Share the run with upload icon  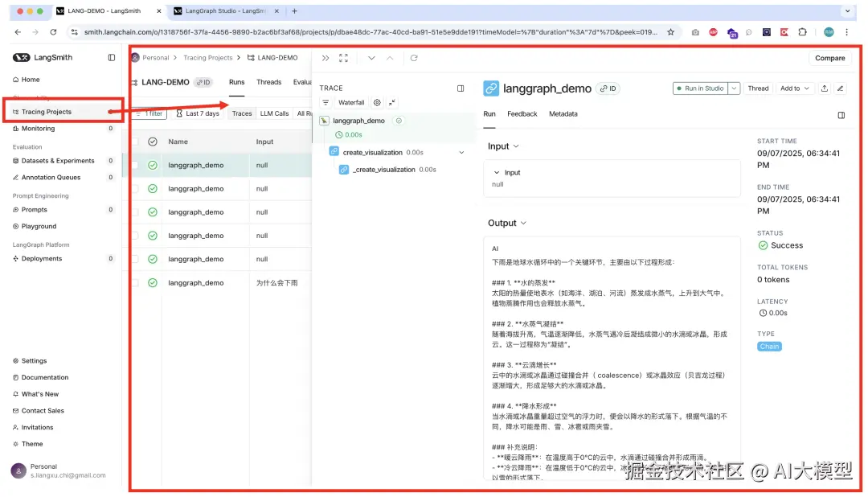point(825,88)
